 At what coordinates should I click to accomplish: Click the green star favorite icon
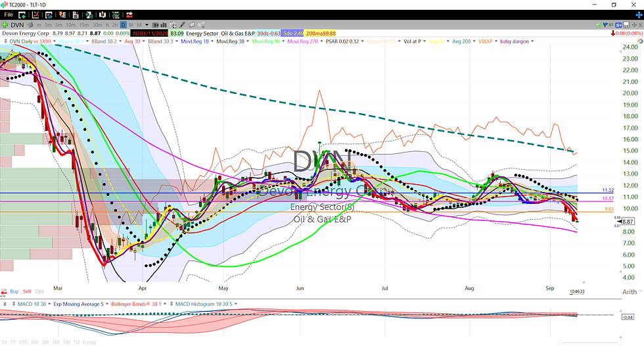coord(599,25)
